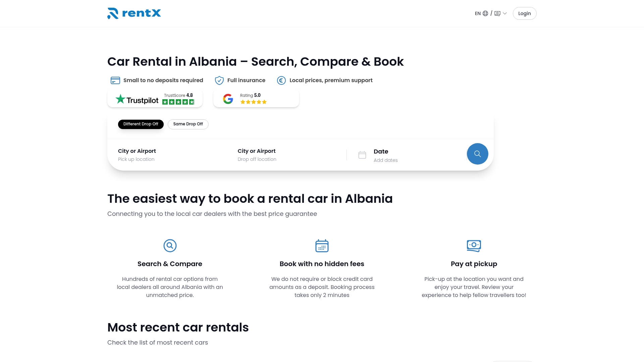Screen dimensions: 644x362
Task: Click the rentX logo
Action: point(134,13)
